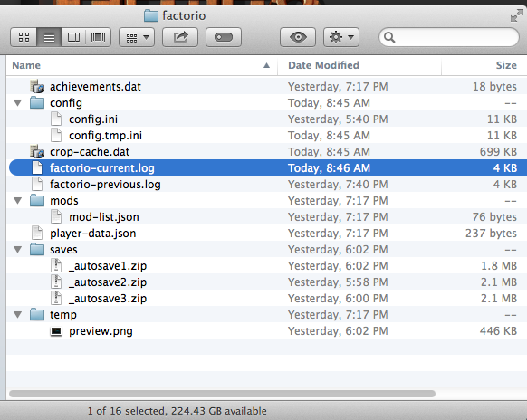Collapse the config folder
The height and width of the screenshot is (420, 527).
18,103
